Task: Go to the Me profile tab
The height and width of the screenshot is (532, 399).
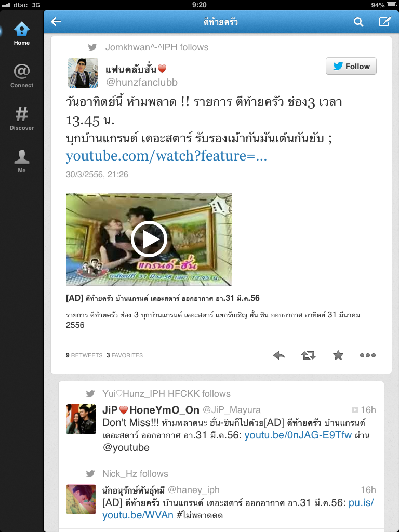Action: coord(22,162)
